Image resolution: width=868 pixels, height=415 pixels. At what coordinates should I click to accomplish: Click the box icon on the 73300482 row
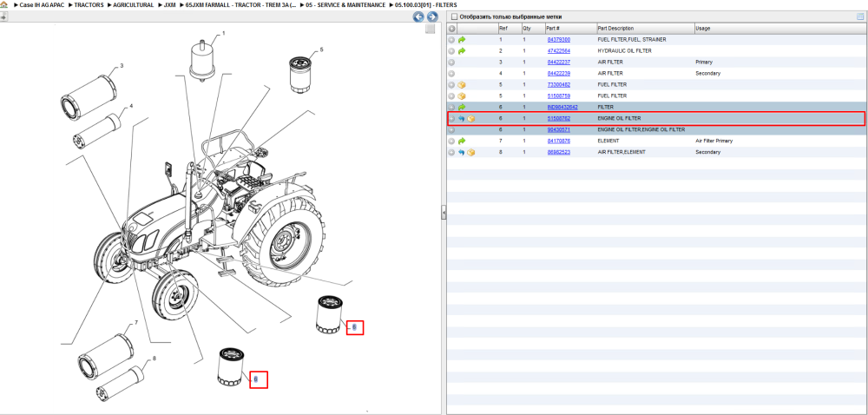pos(462,85)
